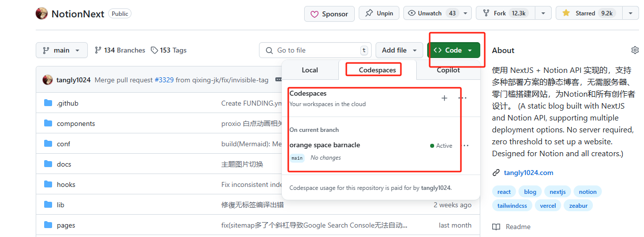Screen dimensions: 644x237
Task: Click the components folder icon
Action: pyautogui.click(x=48, y=123)
